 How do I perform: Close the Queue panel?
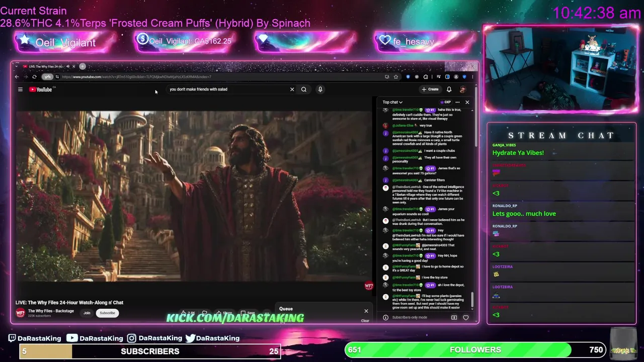[x=366, y=311]
